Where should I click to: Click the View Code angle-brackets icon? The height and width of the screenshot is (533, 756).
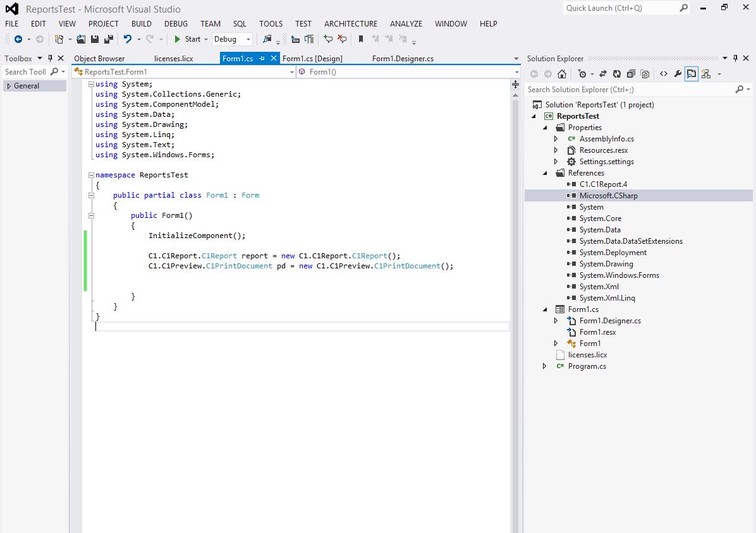pos(664,74)
